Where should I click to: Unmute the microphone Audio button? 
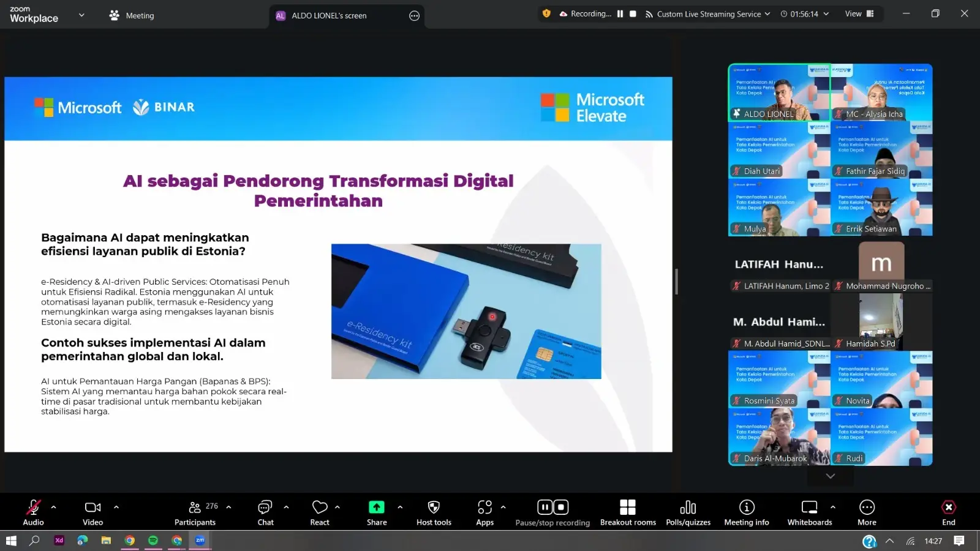coord(33,512)
